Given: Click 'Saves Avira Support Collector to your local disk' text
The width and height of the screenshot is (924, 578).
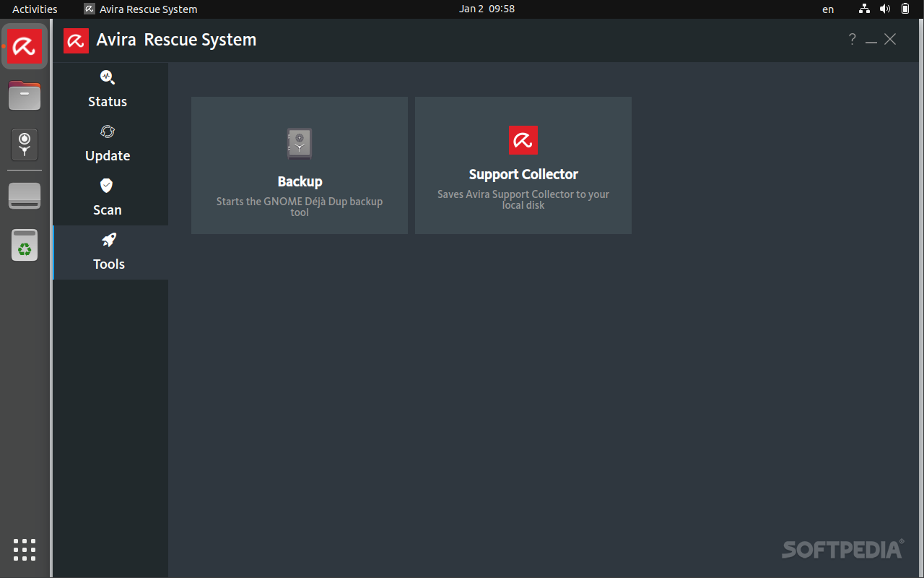Looking at the screenshot, I should [x=523, y=199].
